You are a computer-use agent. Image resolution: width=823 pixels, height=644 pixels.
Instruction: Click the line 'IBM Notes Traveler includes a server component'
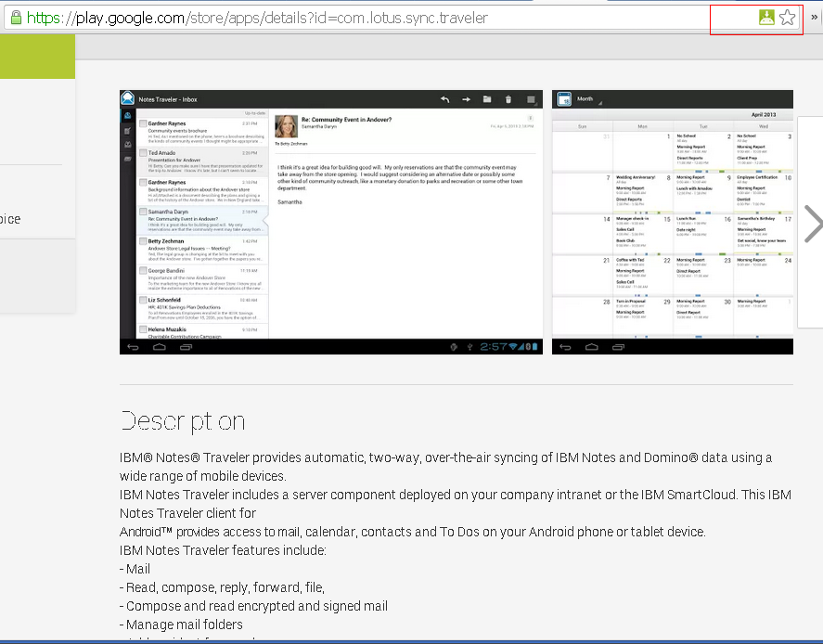pos(455,495)
